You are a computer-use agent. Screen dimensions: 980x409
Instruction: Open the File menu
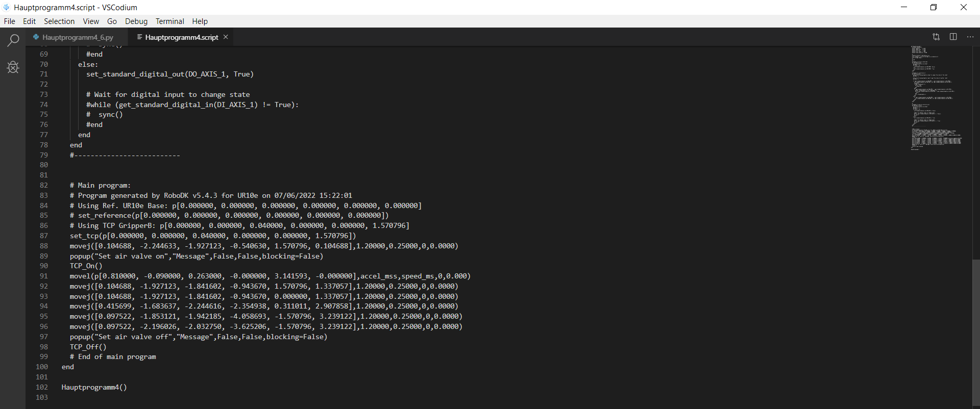pos(9,21)
